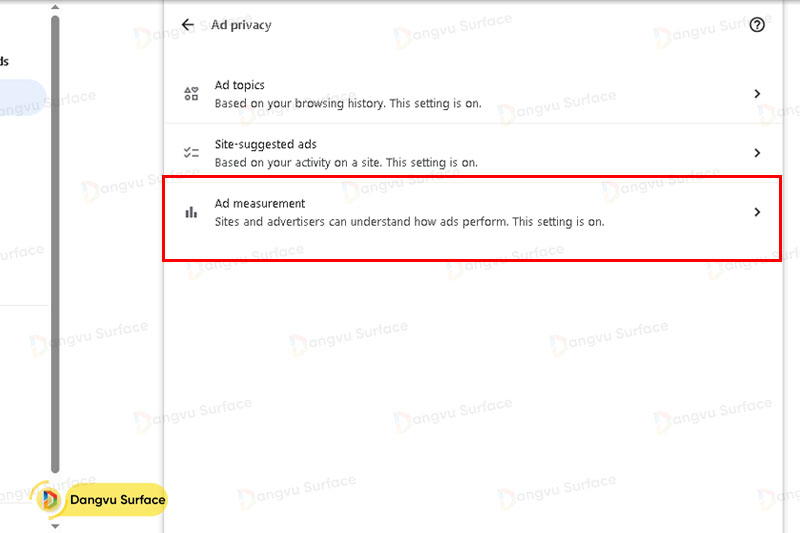
Task: Click the Ad measurement bar chart icon
Action: pos(191,212)
